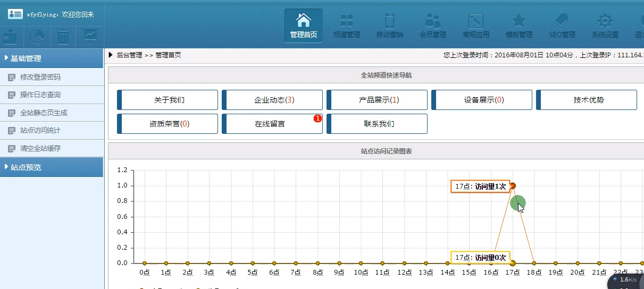
Task: Click the pie chart shortcut icon
Action: (37, 37)
